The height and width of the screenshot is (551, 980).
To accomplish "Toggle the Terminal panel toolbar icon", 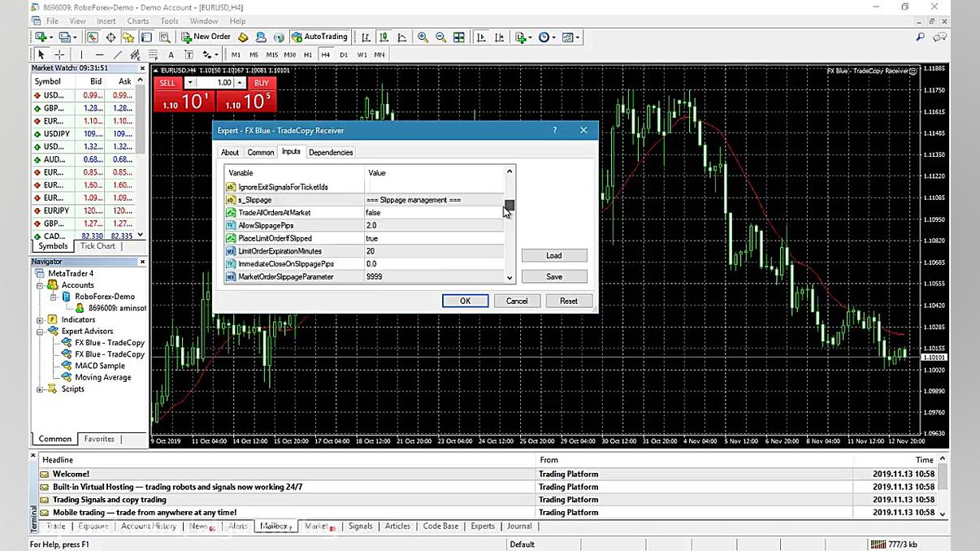I will coord(146,37).
